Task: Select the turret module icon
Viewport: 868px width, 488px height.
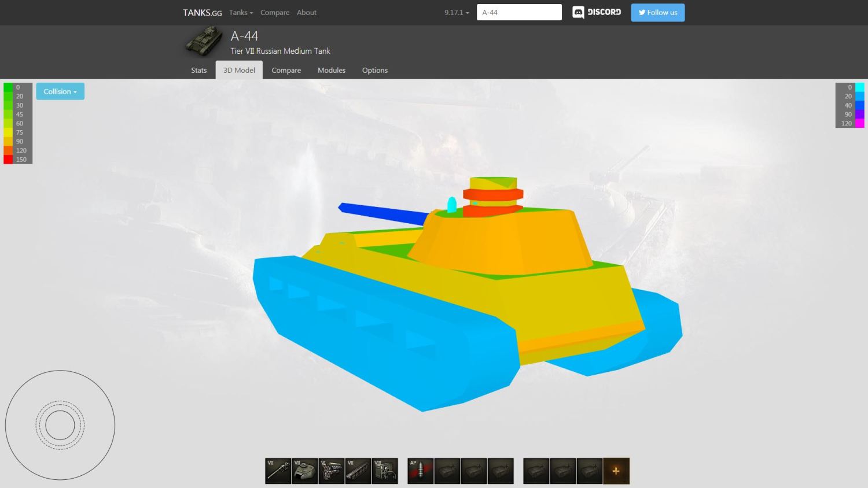Action: point(304,471)
